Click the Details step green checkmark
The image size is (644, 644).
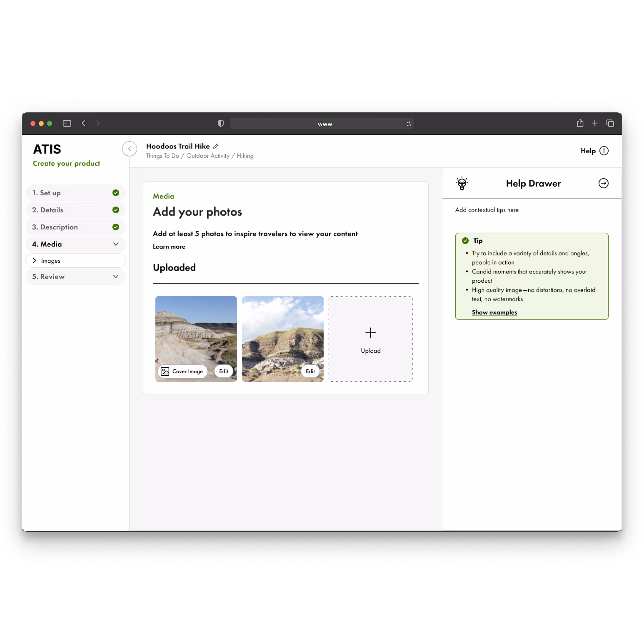[116, 210]
